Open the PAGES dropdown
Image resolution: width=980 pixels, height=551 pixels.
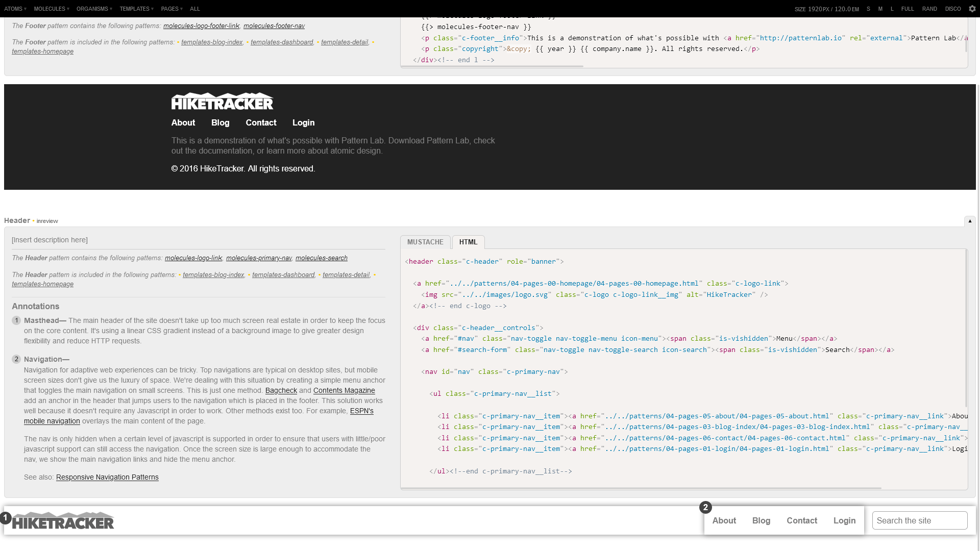(x=169, y=9)
